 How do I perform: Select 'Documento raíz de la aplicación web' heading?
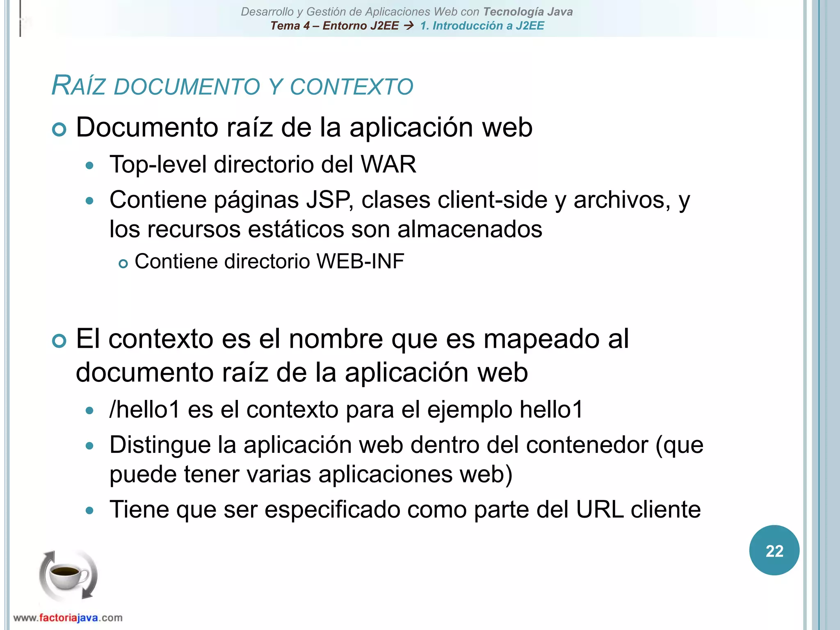(304, 127)
